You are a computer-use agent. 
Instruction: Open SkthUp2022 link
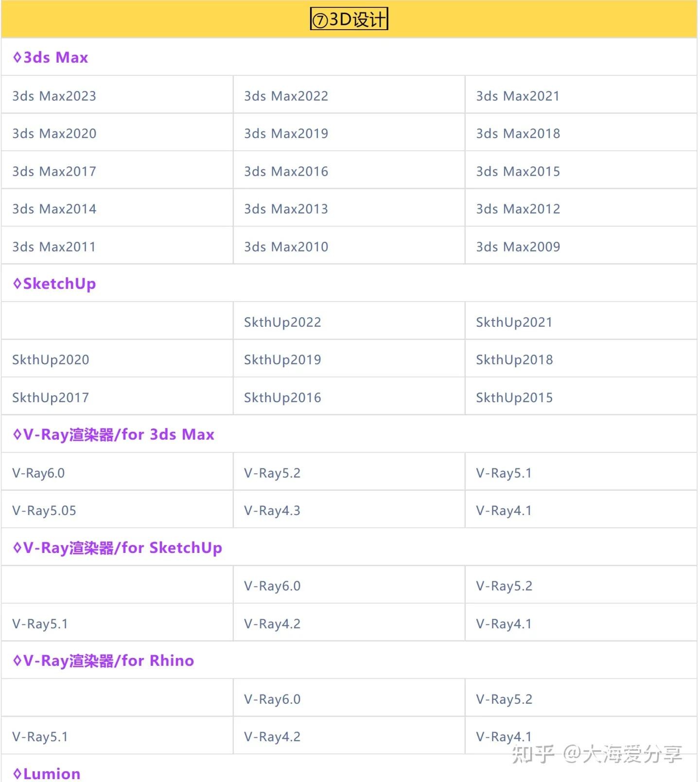[282, 322]
